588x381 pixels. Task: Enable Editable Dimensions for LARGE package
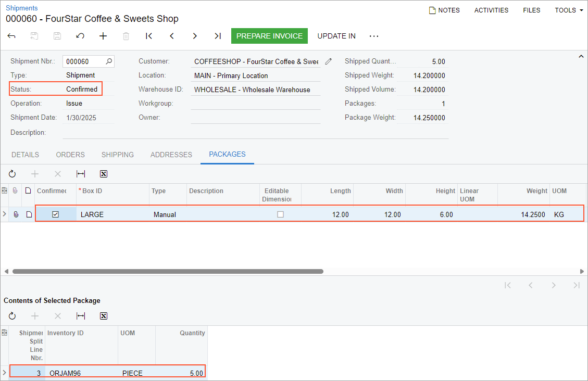click(280, 214)
